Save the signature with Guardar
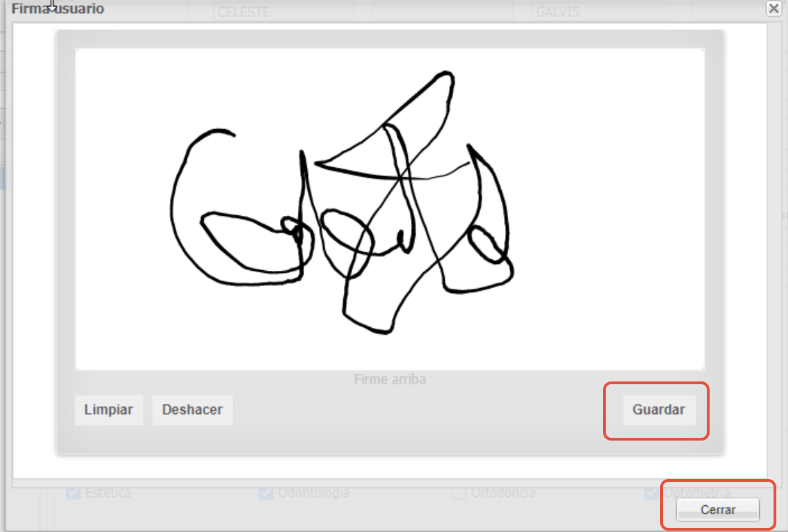Viewport: 788px width, 532px height. (x=659, y=410)
